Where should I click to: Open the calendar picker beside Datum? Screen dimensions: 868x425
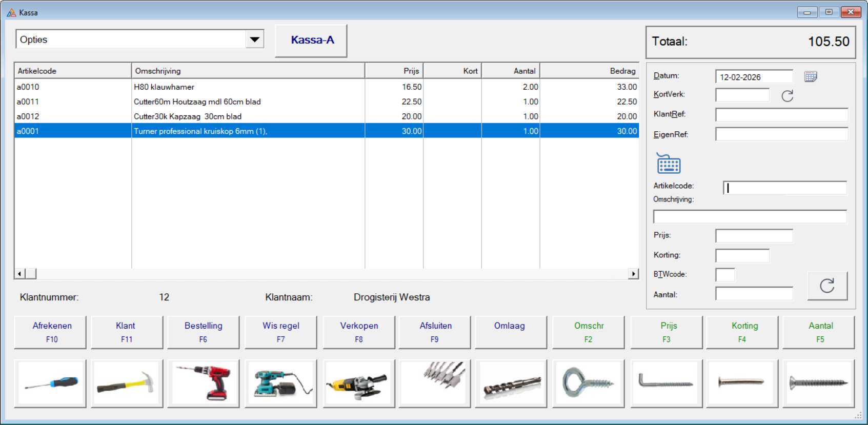[810, 77]
